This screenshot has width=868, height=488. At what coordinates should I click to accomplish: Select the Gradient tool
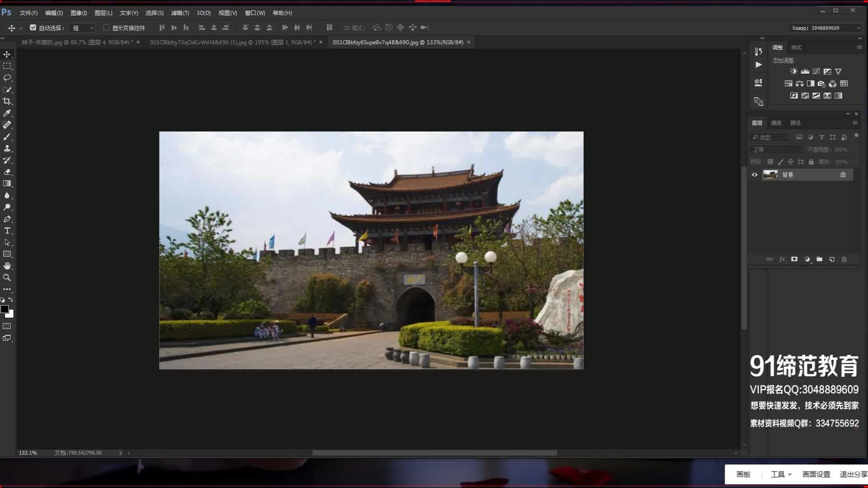pyautogui.click(x=7, y=183)
